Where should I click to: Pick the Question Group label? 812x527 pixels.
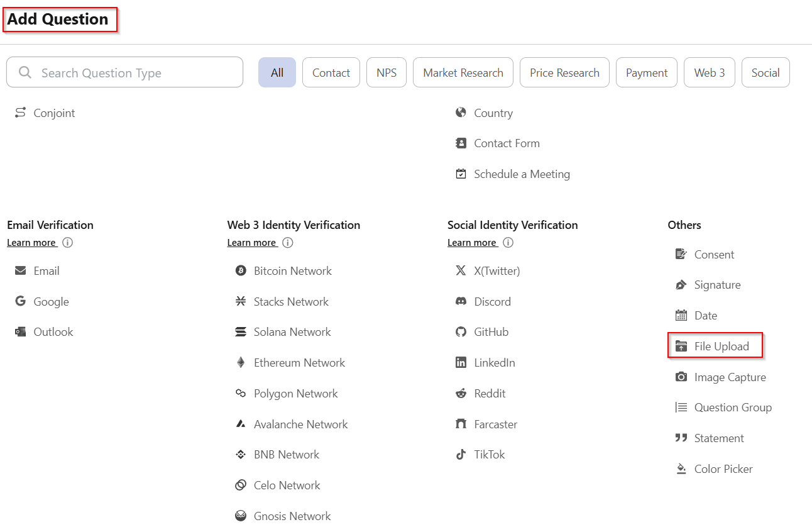pyautogui.click(x=733, y=408)
